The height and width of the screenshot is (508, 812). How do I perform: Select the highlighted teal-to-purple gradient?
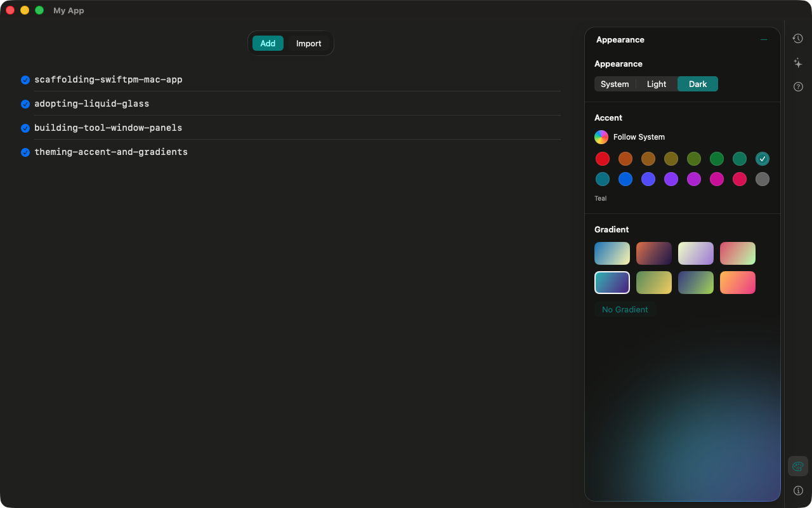[612, 283]
